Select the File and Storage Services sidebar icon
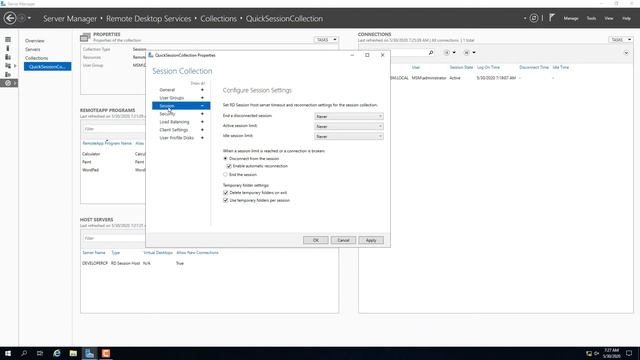The image size is (640, 360). (8, 66)
